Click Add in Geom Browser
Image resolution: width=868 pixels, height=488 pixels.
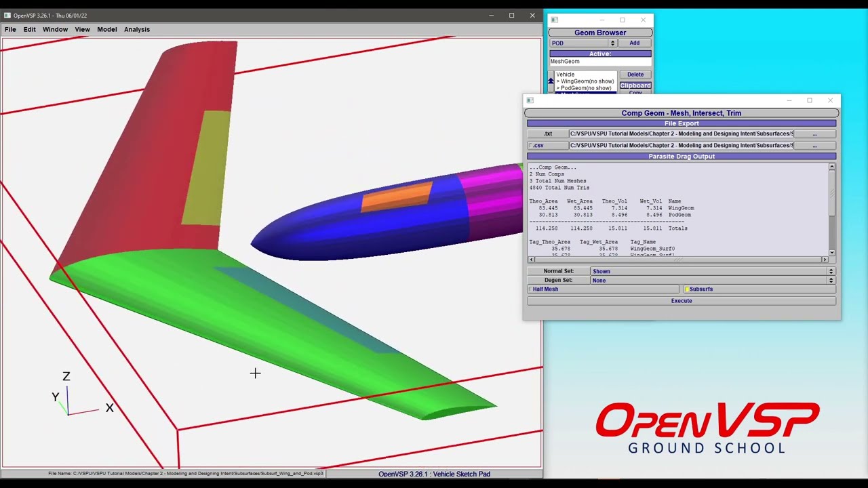pyautogui.click(x=634, y=43)
